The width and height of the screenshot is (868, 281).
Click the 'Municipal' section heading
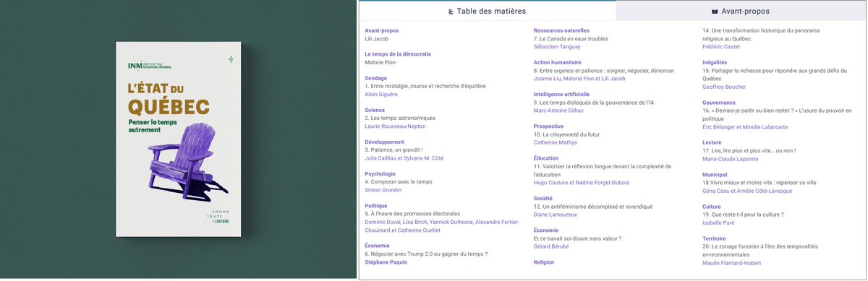(715, 175)
